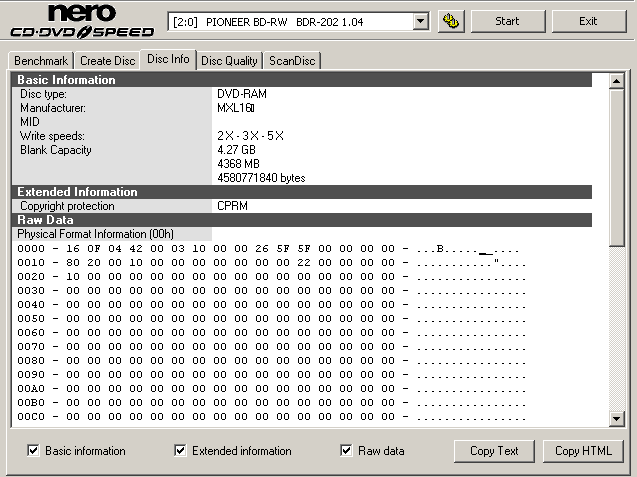Click the Start button
This screenshot has height=477, width=637.
pyautogui.click(x=507, y=21)
